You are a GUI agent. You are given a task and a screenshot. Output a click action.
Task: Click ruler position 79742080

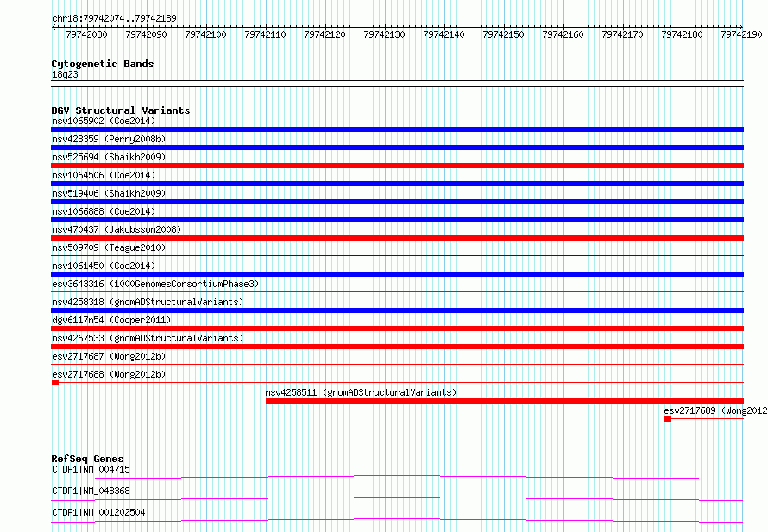(x=86, y=34)
